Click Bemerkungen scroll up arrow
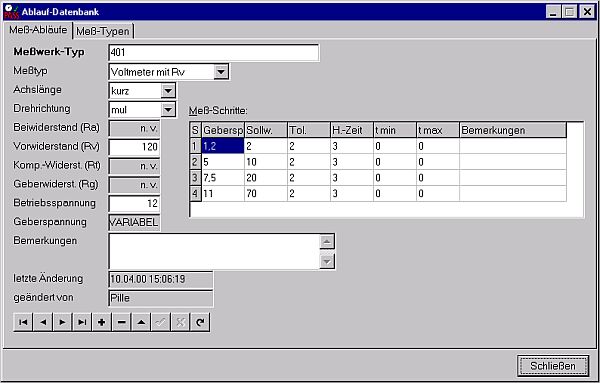Screen dimensions: 600x383 click(327, 242)
